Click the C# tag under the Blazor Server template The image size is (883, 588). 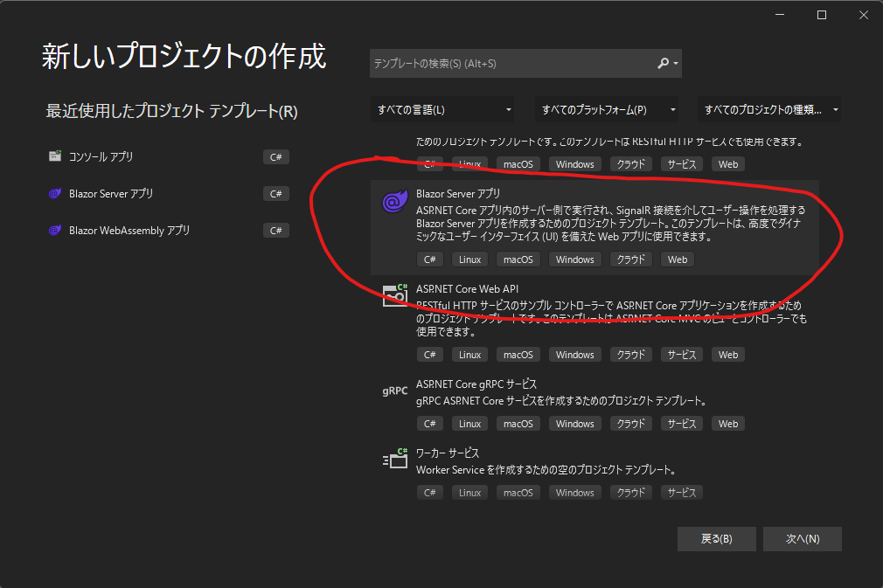point(429,259)
